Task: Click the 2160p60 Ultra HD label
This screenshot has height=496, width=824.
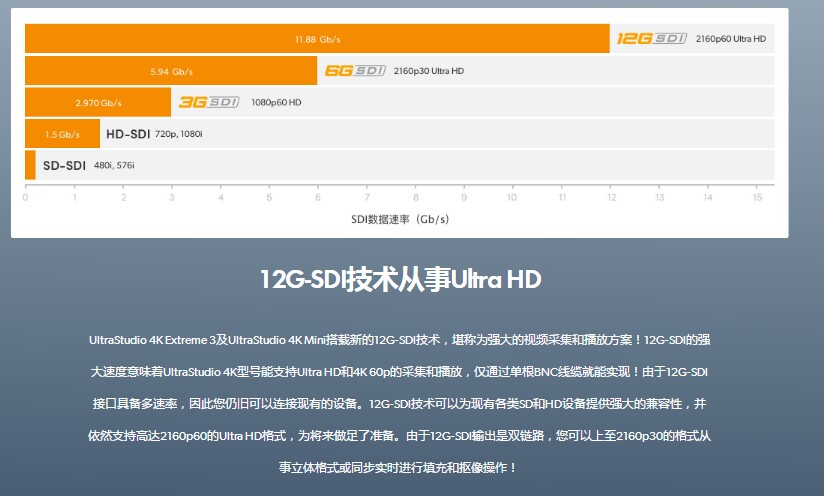Action: coord(731,39)
